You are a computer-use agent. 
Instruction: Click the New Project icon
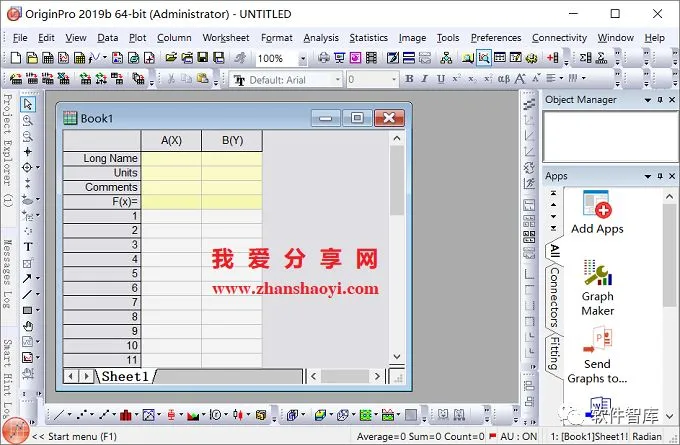pos(16,58)
